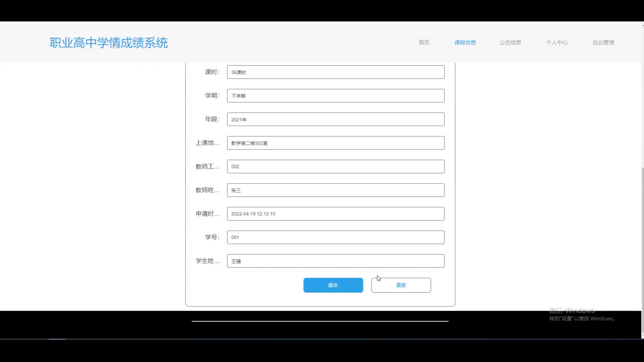Screen dimensions: 644x362
Task: Click the 上课地点 field with 教学楼二楼302室
Action: [x=335, y=143]
